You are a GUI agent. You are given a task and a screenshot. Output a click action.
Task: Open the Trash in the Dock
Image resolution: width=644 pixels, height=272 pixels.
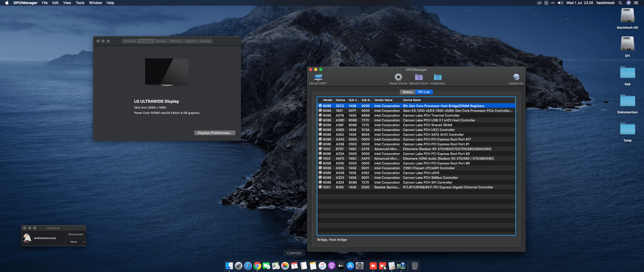415,266
